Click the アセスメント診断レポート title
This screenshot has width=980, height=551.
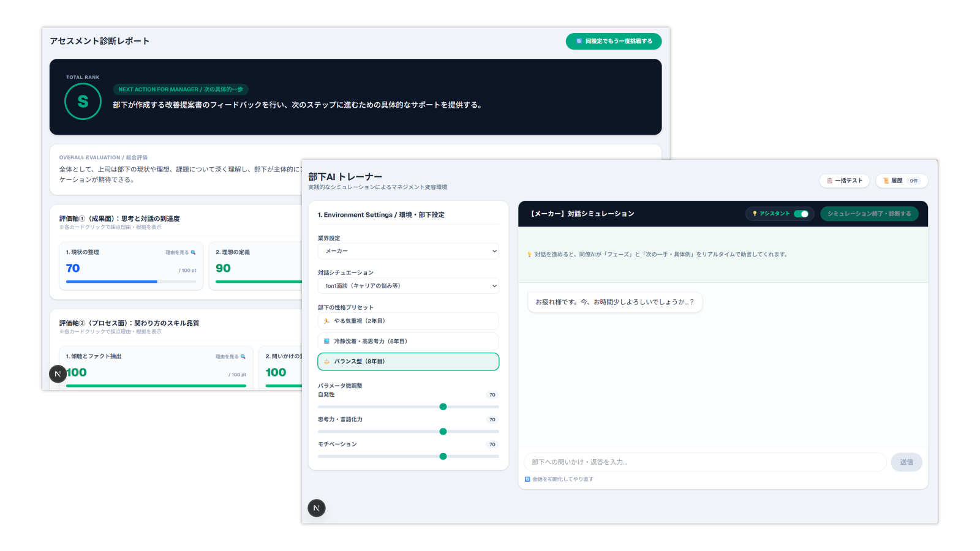[x=100, y=41]
